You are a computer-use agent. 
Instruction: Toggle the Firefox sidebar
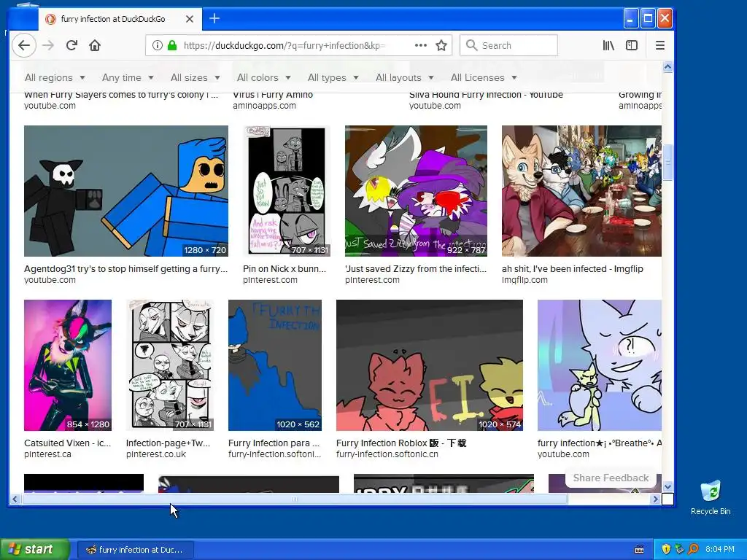(x=632, y=45)
